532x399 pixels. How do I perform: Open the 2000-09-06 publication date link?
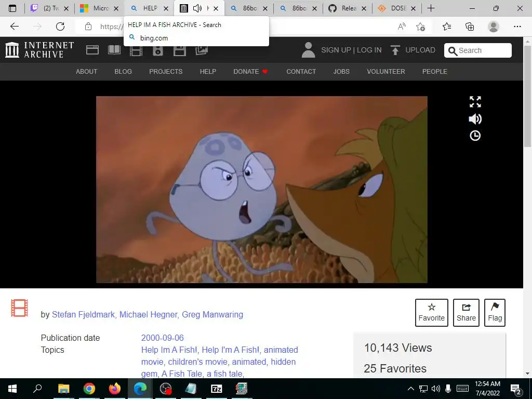(x=163, y=338)
